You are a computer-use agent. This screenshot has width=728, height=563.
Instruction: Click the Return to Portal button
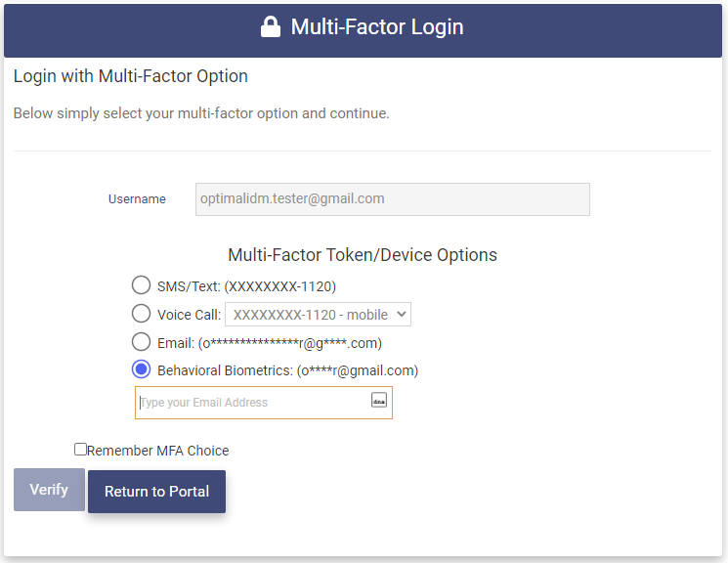156,492
